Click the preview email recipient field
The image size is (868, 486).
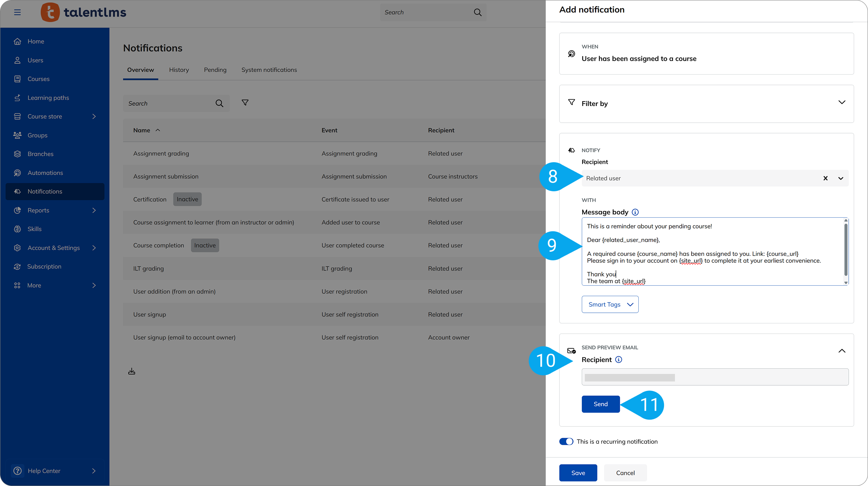715,377
